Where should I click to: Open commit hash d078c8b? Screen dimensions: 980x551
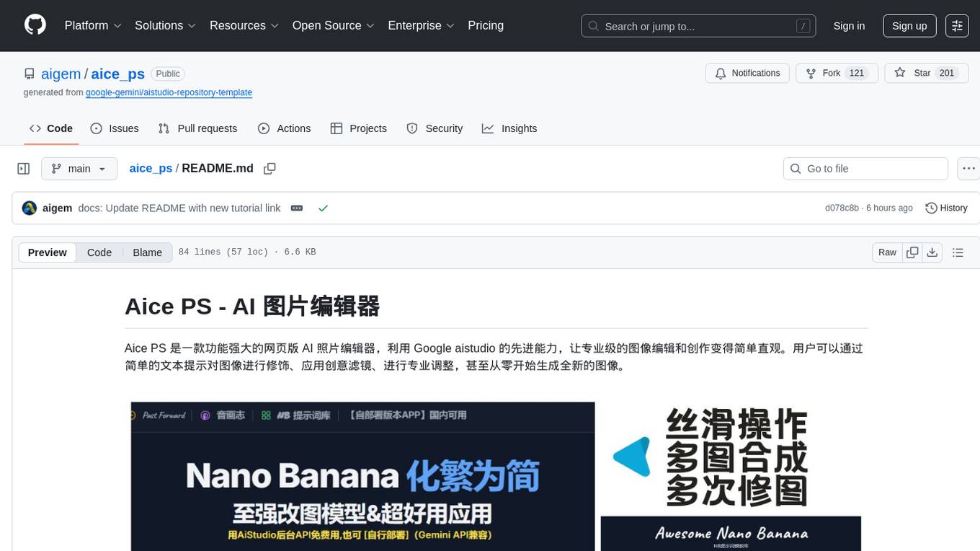(842, 208)
